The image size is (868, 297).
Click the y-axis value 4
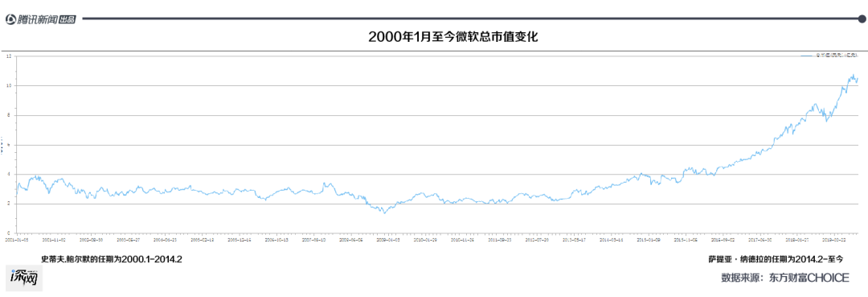tap(8, 174)
